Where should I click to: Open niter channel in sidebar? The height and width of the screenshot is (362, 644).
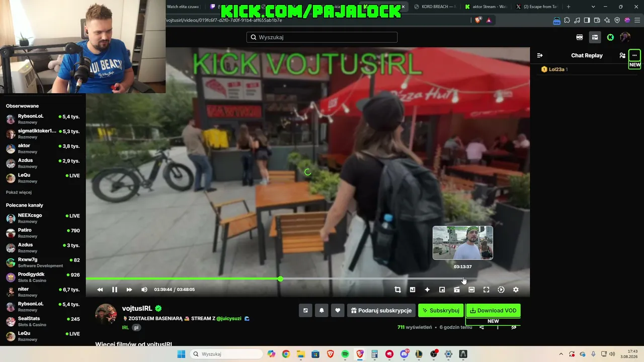point(43,292)
